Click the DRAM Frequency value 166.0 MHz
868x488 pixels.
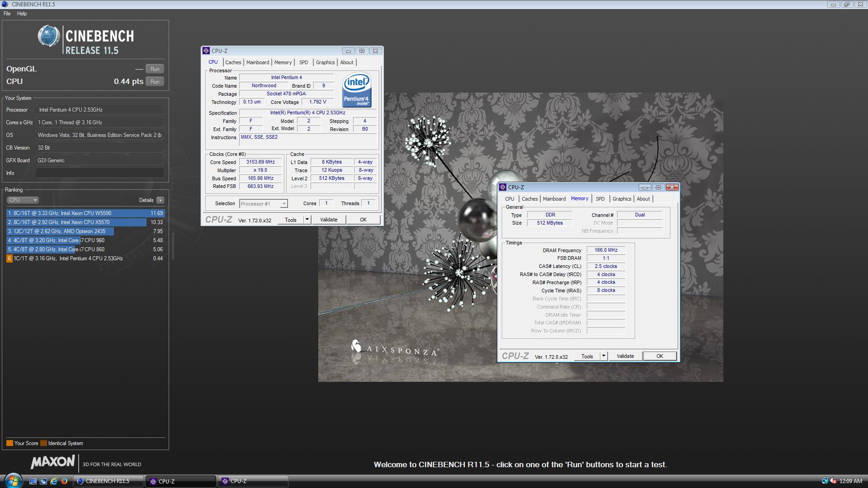tap(606, 250)
